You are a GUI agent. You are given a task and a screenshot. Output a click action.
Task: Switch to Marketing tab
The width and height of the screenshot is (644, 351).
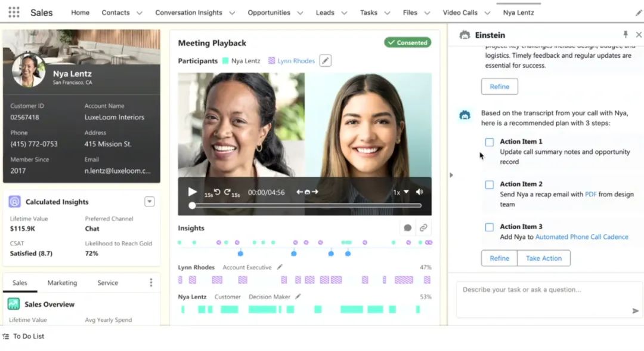point(62,283)
